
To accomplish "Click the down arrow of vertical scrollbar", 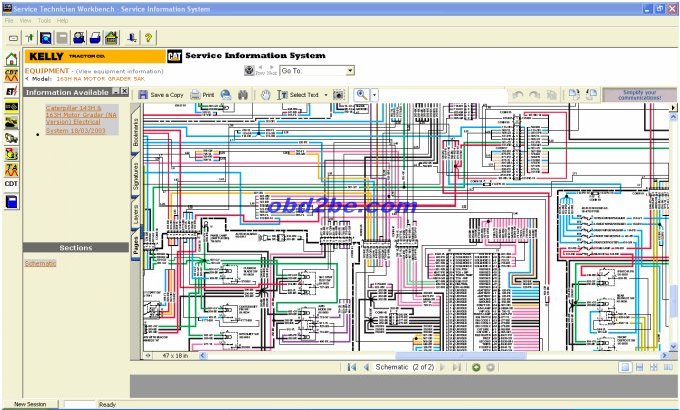I will point(673,346).
